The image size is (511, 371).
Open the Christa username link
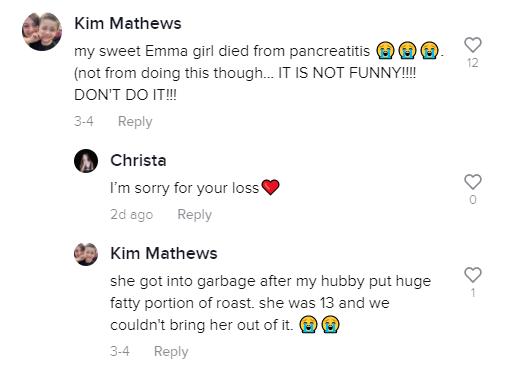point(138,160)
